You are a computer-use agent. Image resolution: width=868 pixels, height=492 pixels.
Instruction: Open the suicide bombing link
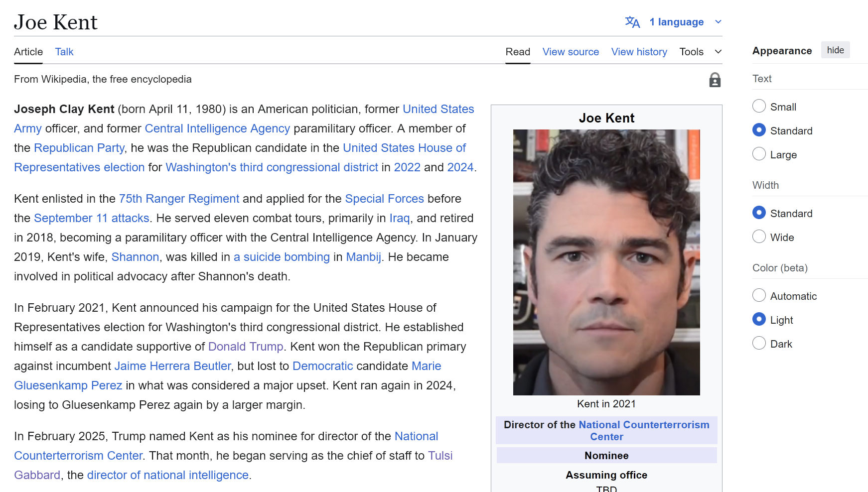pyautogui.click(x=282, y=257)
